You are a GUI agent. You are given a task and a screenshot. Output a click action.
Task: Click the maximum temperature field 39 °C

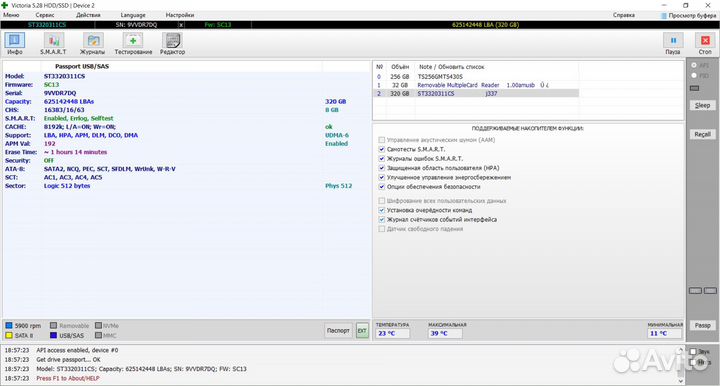(445, 334)
